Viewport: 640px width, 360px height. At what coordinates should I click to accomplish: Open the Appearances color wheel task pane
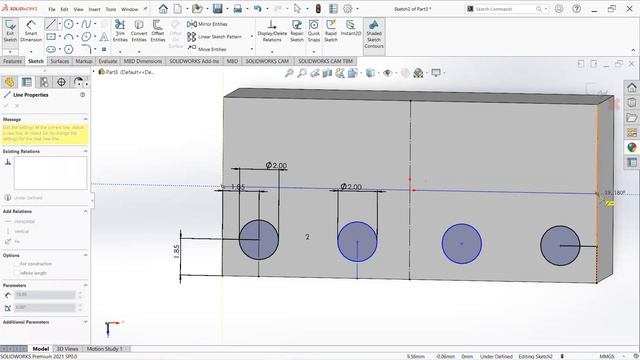click(x=631, y=147)
